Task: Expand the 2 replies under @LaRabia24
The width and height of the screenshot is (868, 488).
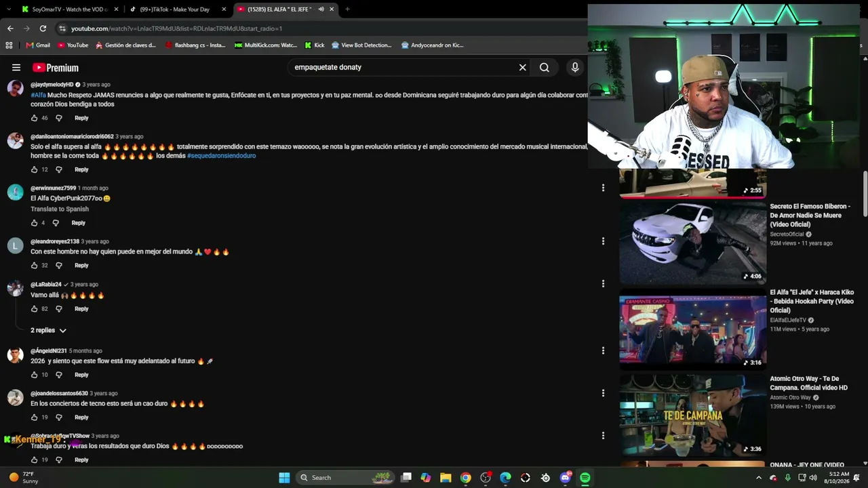Action: (x=48, y=331)
